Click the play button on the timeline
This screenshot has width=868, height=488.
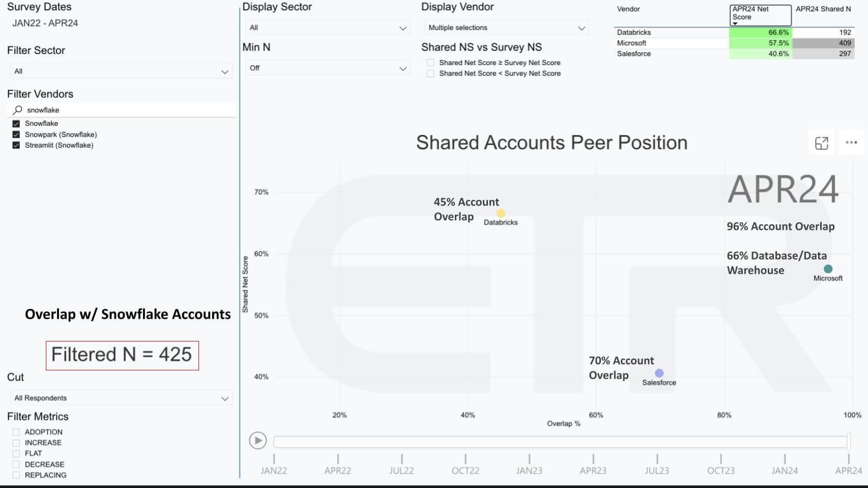click(258, 440)
